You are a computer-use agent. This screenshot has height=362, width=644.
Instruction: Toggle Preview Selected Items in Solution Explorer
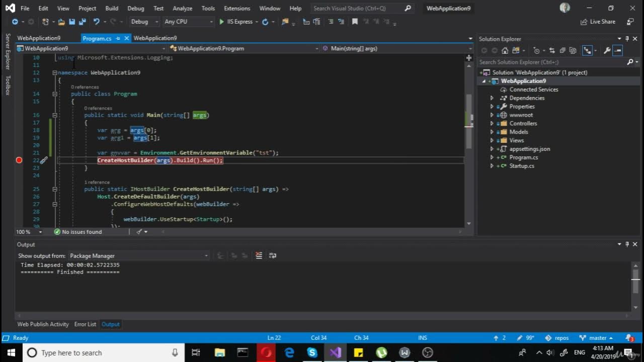(618, 50)
